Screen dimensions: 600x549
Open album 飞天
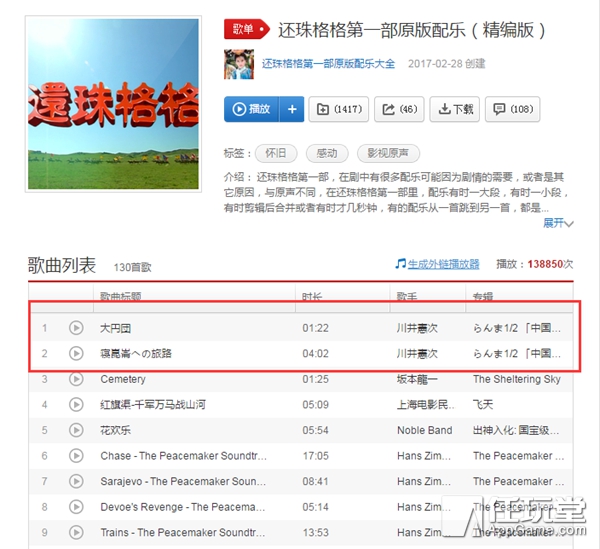coord(483,404)
